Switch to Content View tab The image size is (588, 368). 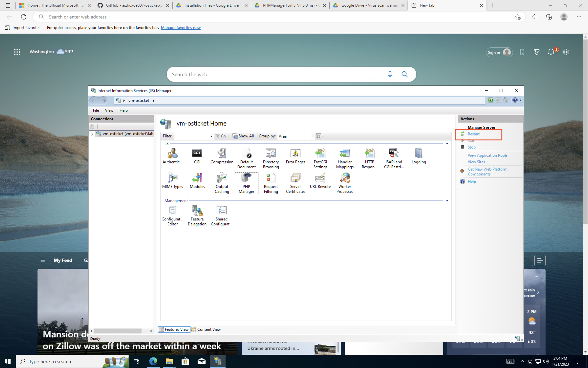[x=206, y=329]
